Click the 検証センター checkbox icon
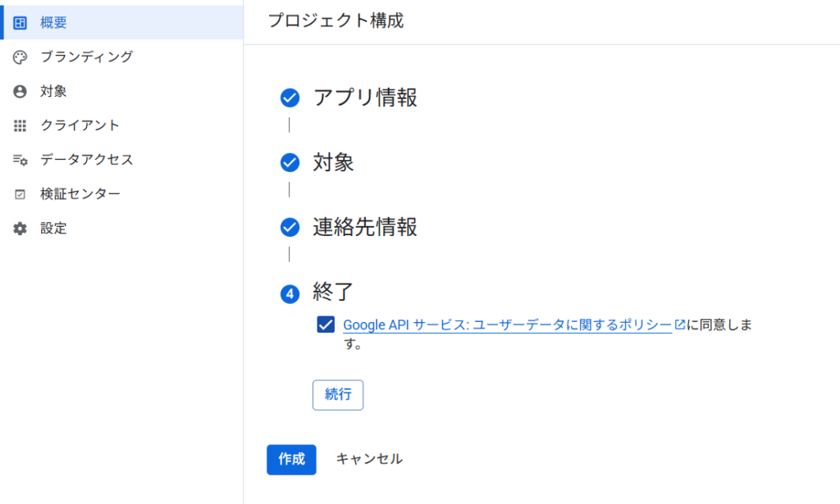 [x=20, y=194]
